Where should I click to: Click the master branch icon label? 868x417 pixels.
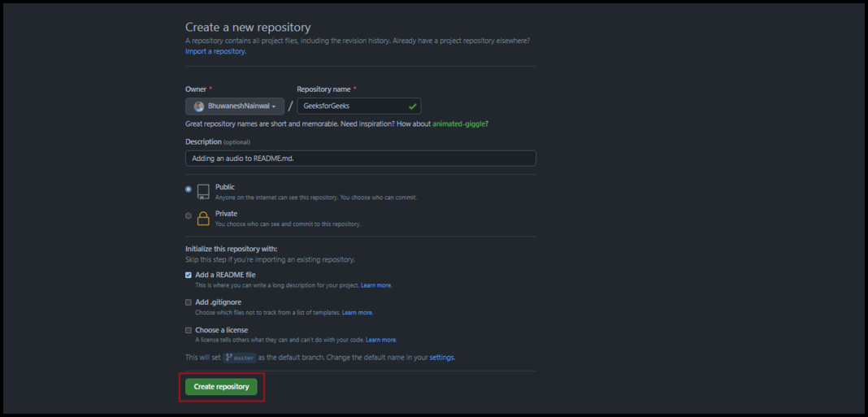pos(240,358)
